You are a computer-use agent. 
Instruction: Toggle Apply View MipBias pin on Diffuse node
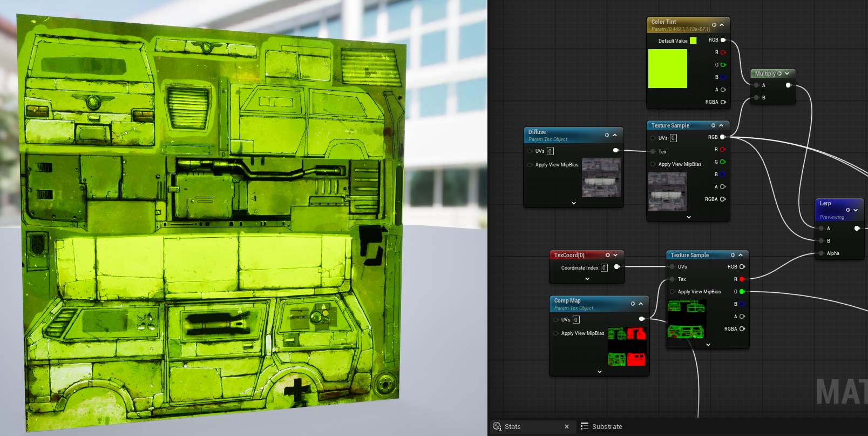[530, 165]
